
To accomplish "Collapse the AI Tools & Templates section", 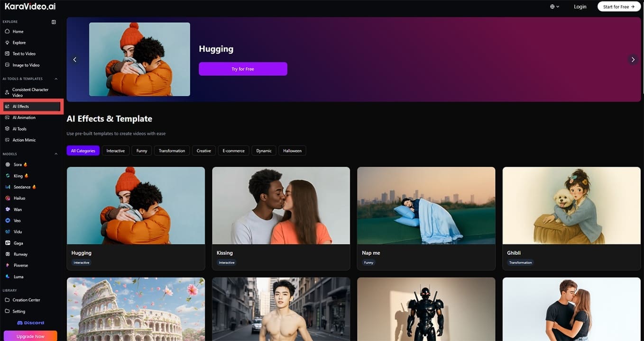I will [55, 79].
